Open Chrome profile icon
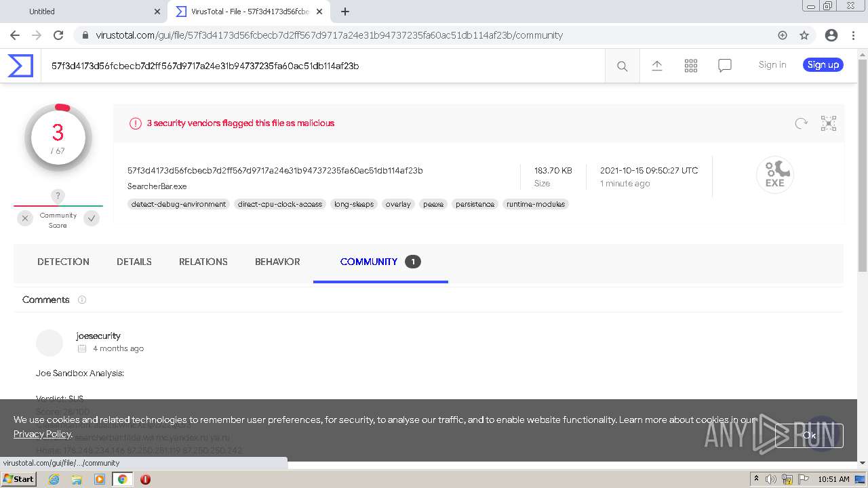868x488 pixels. 831,35
